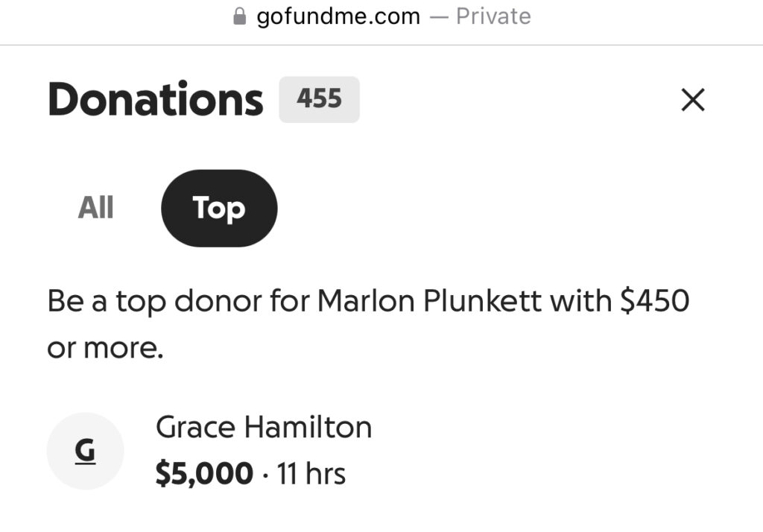Switch to the All donations tab
This screenshot has width=763, height=532.
tap(95, 208)
